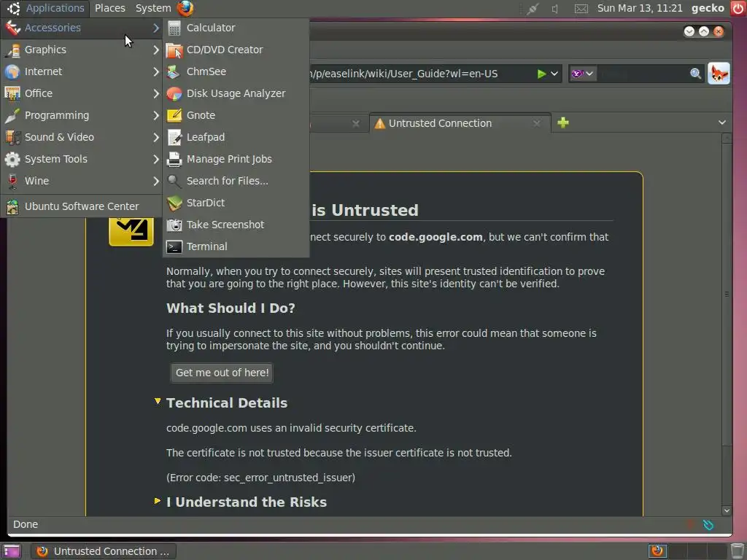The width and height of the screenshot is (747, 560).
Task: Expand the Sound & Video submenu arrow
Action: tap(156, 137)
